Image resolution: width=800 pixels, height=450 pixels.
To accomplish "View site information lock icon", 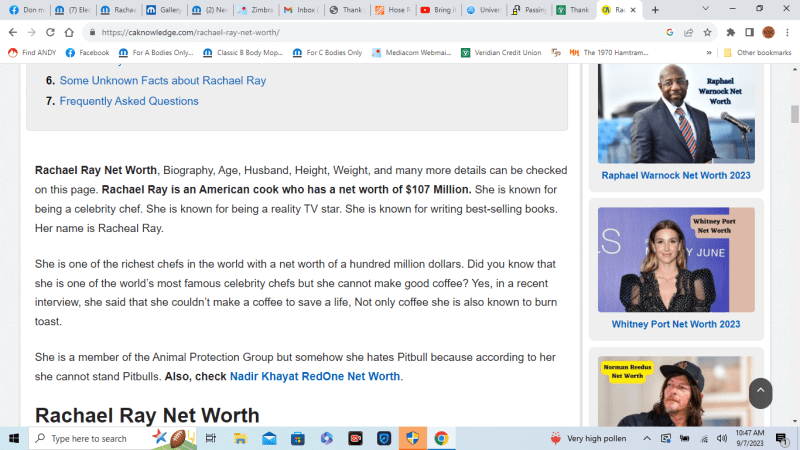I will pos(92,32).
